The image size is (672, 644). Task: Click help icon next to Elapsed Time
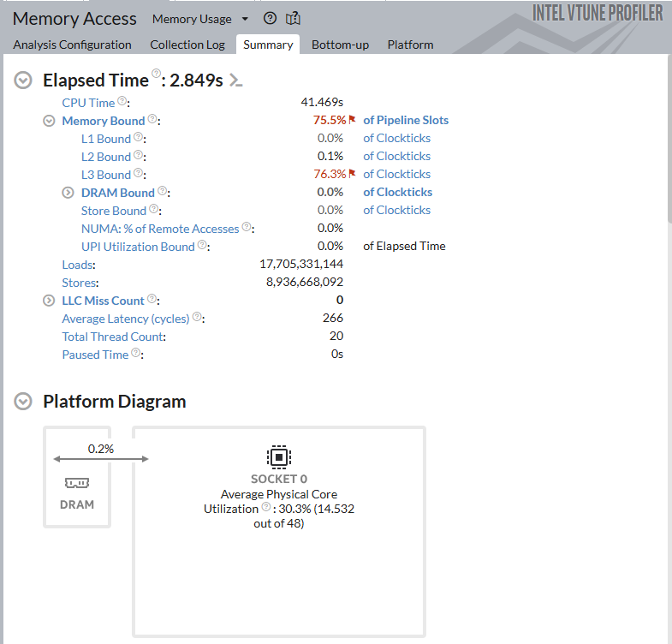(157, 73)
